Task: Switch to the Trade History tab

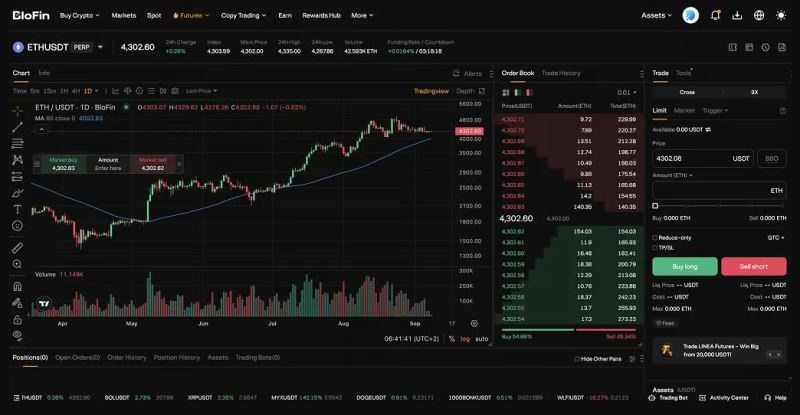Action: pyautogui.click(x=561, y=73)
